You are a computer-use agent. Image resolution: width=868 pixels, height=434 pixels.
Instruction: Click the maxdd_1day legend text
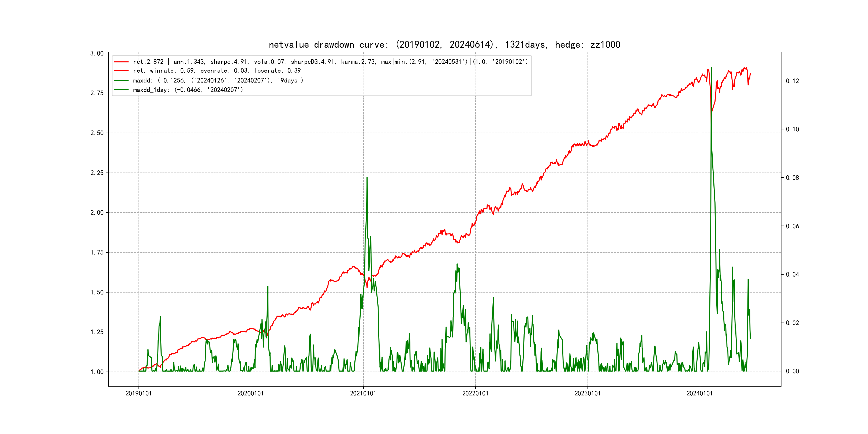188,90
